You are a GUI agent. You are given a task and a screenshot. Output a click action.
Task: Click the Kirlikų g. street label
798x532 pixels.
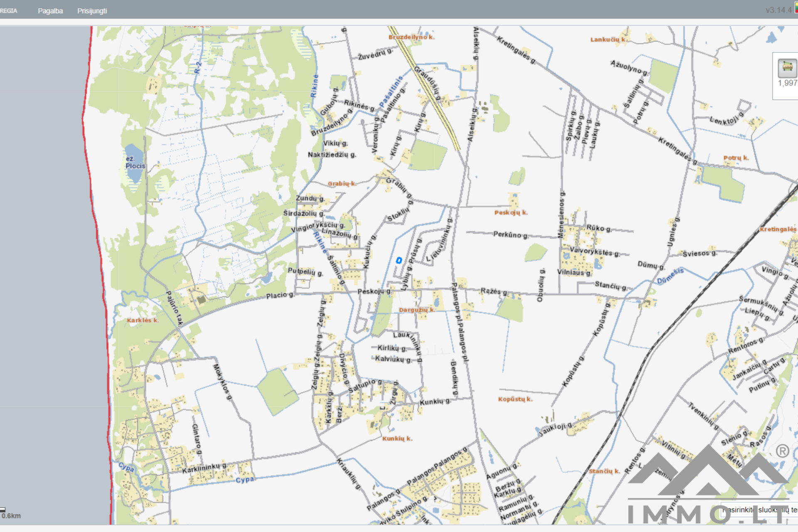pos(392,348)
